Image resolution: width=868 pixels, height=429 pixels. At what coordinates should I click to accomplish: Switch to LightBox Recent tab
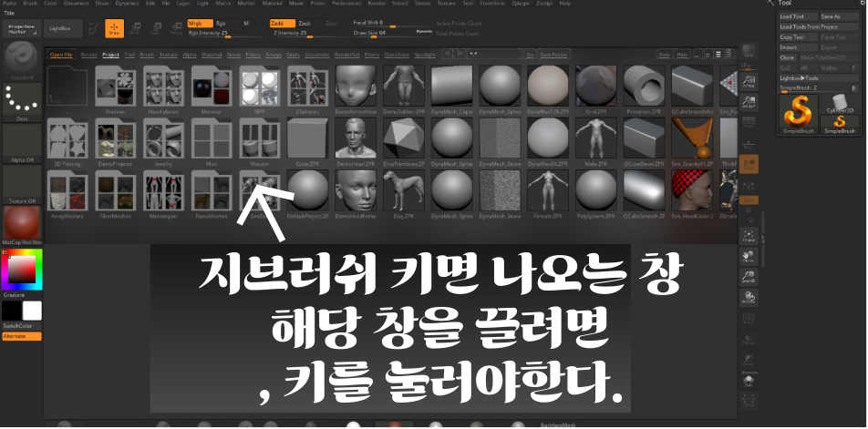point(88,55)
